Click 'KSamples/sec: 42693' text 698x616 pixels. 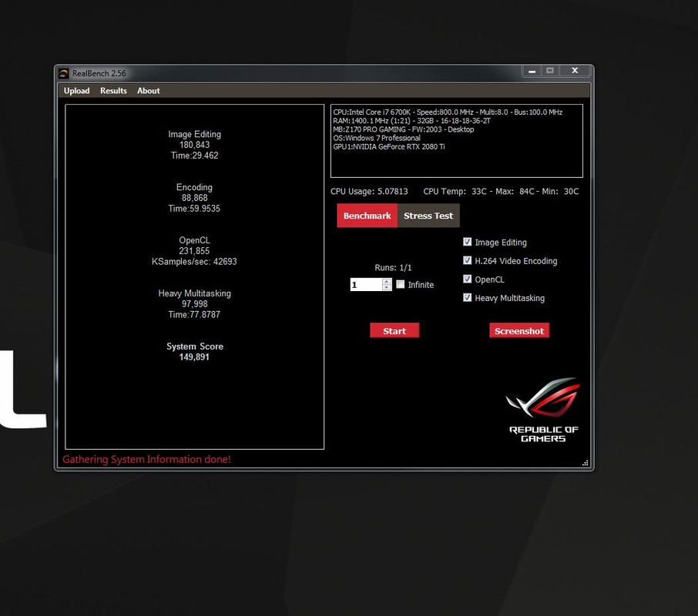click(x=194, y=262)
